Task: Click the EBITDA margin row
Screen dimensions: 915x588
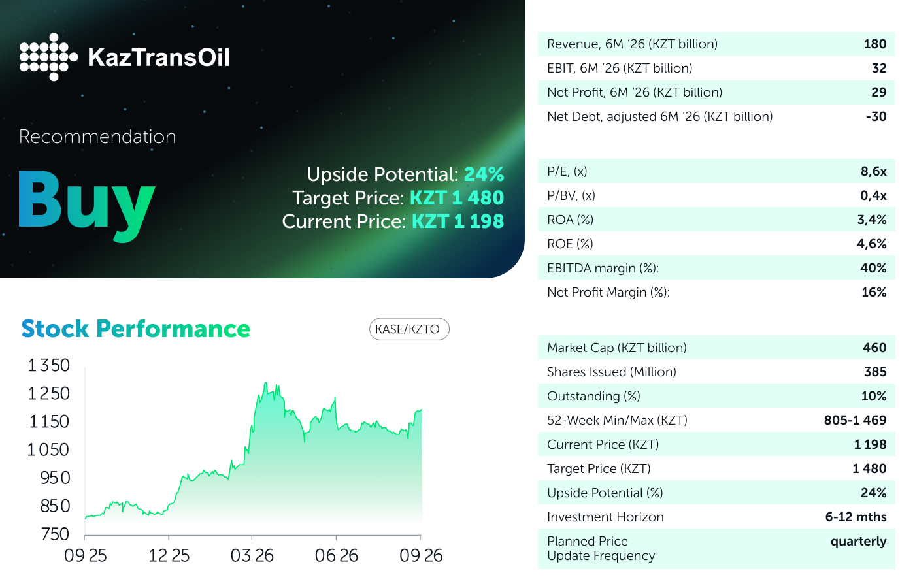Action: click(x=716, y=268)
